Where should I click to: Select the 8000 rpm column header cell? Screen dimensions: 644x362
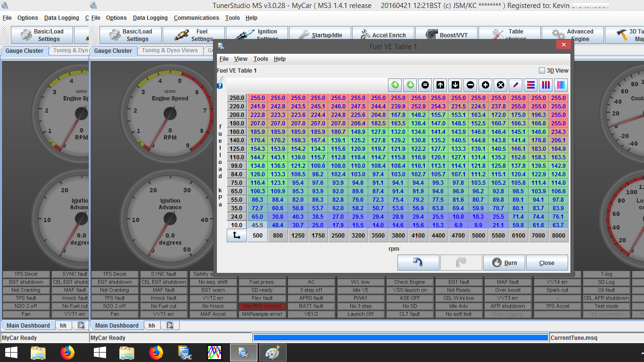coord(558,235)
